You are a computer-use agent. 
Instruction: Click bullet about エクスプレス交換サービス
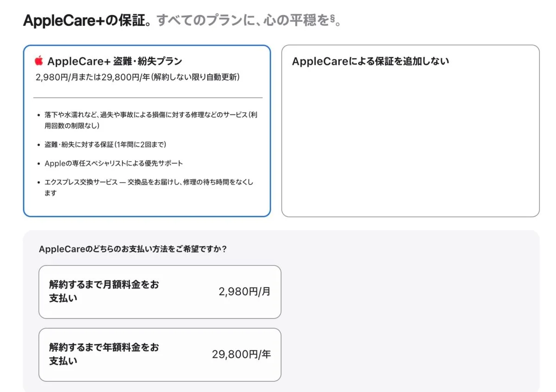[x=149, y=188]
